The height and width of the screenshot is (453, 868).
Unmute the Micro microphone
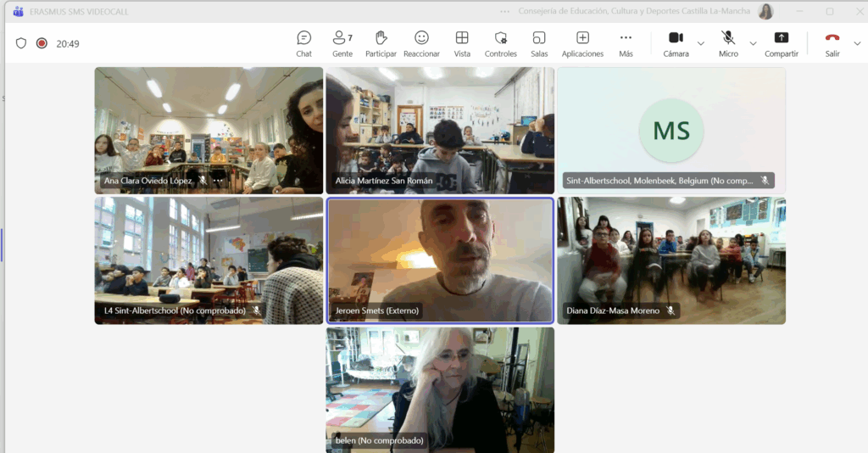tap(728, 43)
